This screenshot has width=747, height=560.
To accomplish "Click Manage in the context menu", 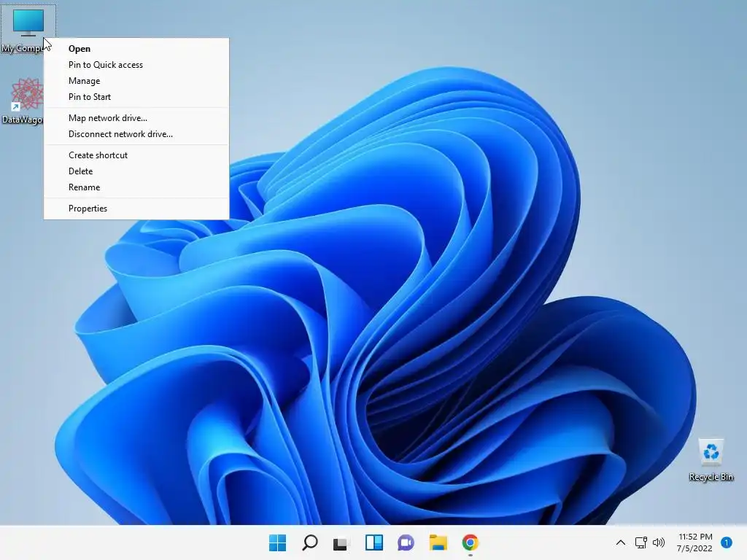I will tap(136, 81).
